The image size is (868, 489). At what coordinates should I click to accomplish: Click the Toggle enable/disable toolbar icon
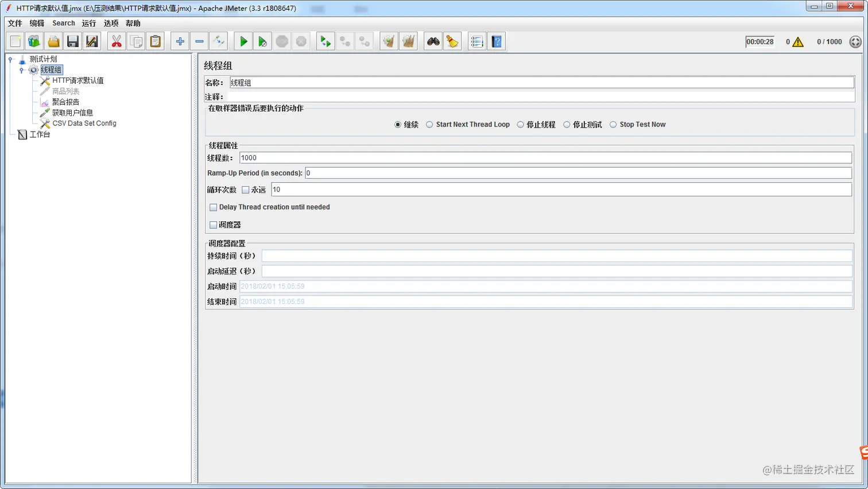[x=218, y=41]
